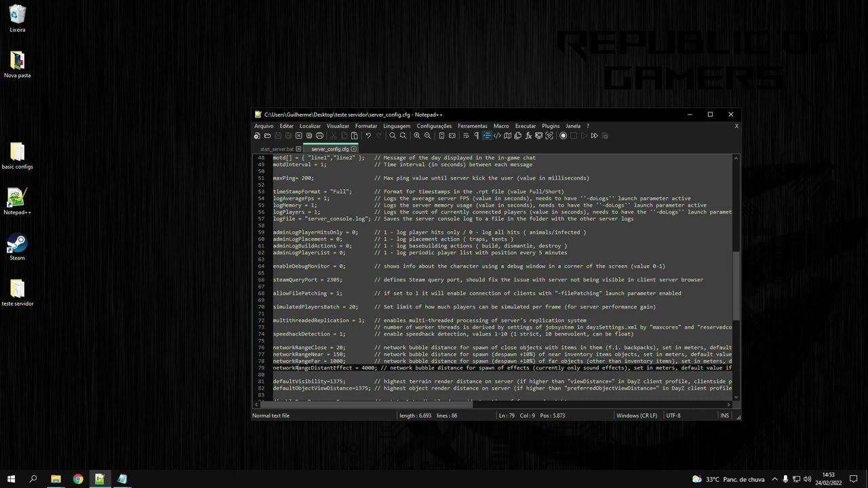Toggle show all characters pilcrow icon

pos(477,136)
